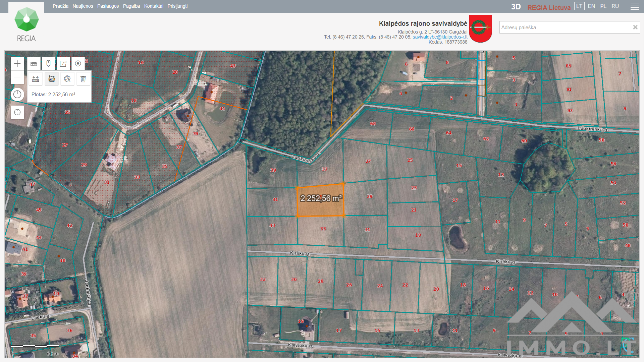Switch language to EN
The image size is (644, 362).
(x=591, y=6)
